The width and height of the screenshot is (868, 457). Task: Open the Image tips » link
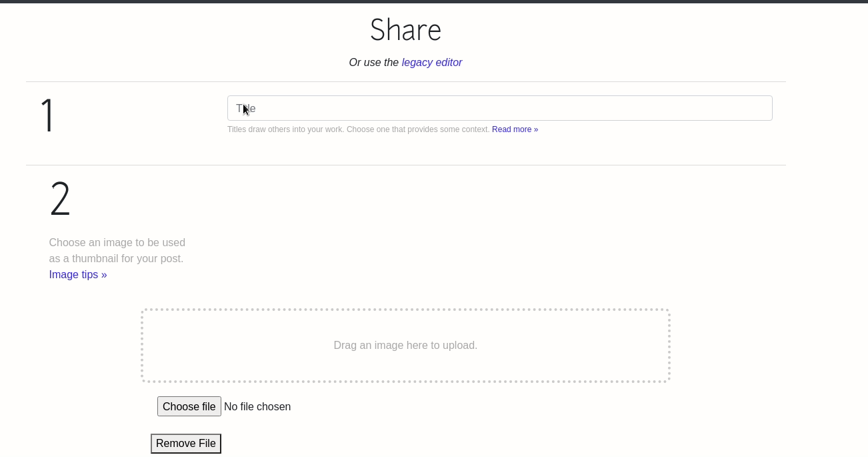78,275
